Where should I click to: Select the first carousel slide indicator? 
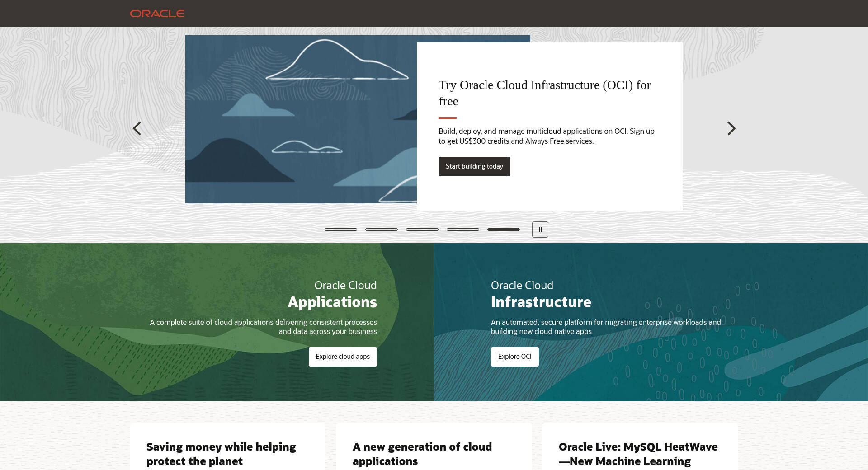point(341,230)
